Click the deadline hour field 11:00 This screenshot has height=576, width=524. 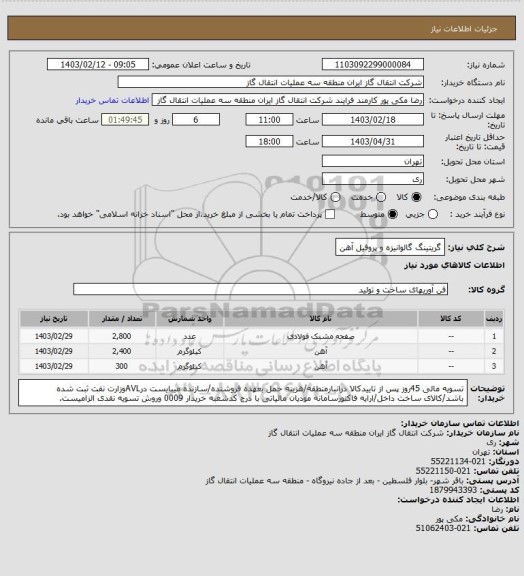[269, 120]
